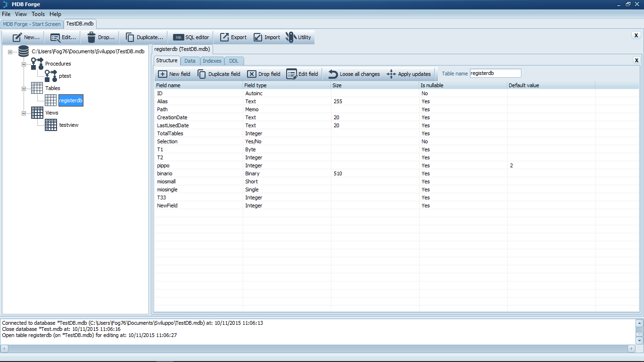The height and width of the screenshot is (362, 644).
Task: Click the New... toolbar button
Action: 26,37
